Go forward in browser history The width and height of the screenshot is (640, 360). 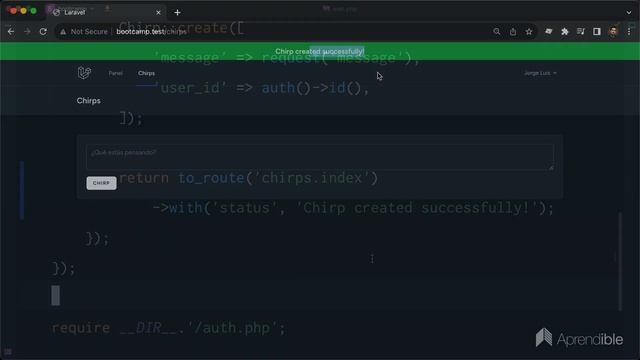[27, 31]
